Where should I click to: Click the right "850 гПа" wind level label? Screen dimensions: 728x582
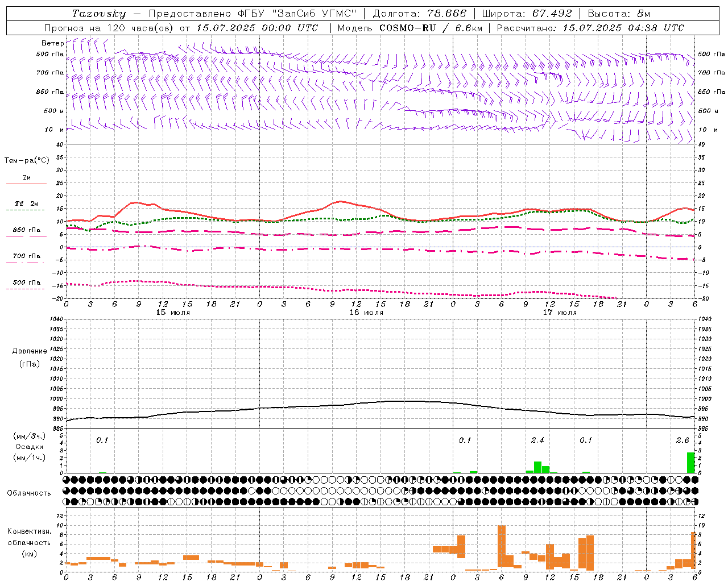(712, 92)
